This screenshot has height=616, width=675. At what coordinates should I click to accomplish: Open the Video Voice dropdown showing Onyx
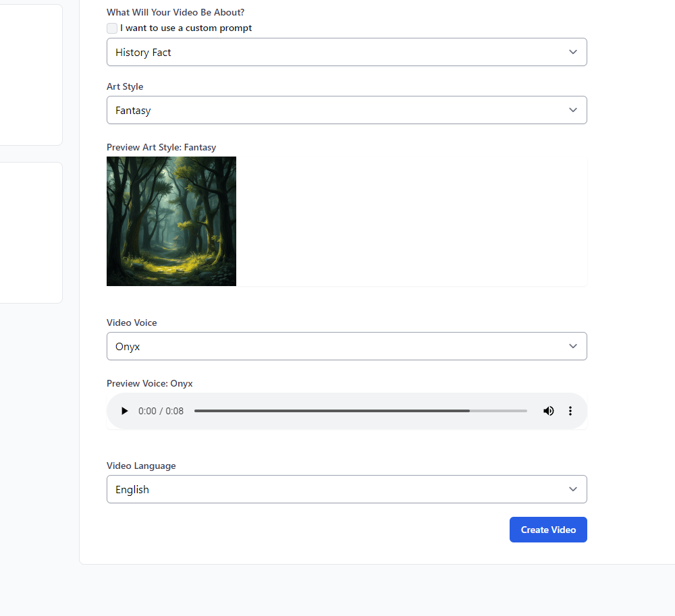[346, 346]
